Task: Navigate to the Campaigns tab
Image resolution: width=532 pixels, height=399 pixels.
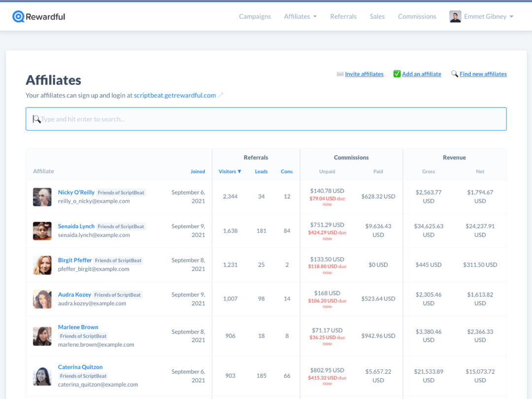Action: click(255, 16)
